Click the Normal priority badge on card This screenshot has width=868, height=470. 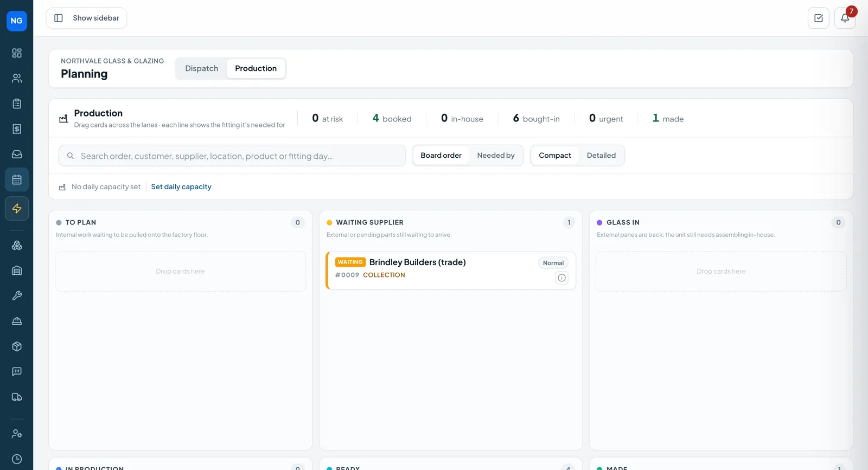553,263
